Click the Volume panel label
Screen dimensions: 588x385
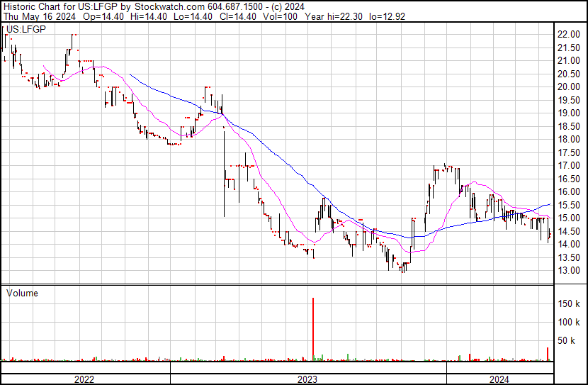pos(22,293)
